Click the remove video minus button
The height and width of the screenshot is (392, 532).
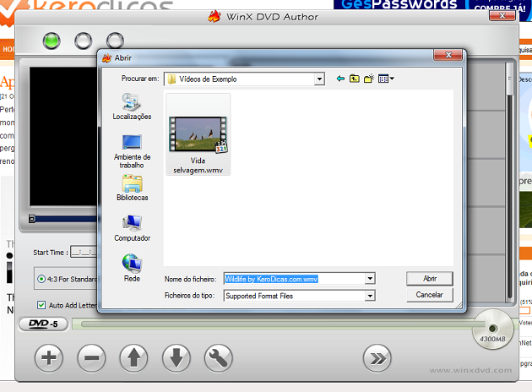click(91, 357)
